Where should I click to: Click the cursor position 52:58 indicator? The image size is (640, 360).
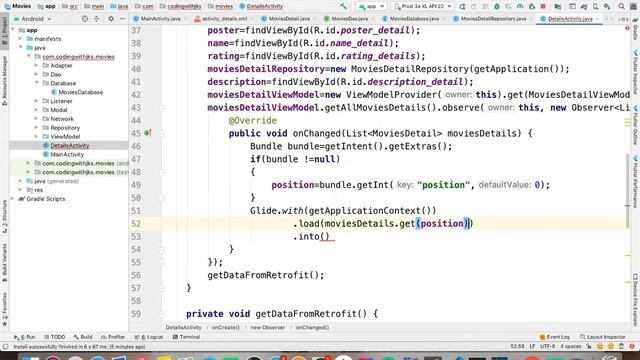(517, 347)
